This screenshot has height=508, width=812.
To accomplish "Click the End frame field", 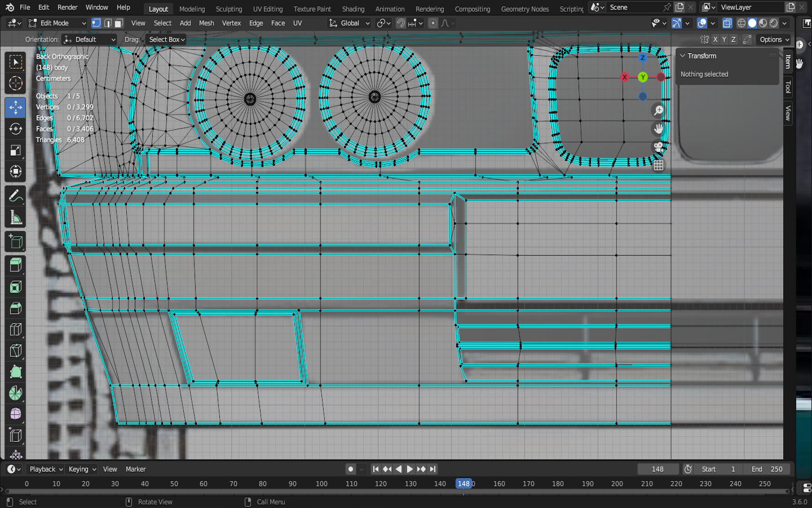I will [x=767, y=469].
